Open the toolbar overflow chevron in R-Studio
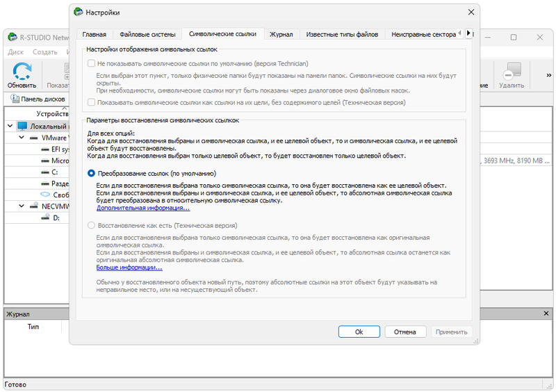The width and height of the screenshot is (556, 392). click(549, 75)
